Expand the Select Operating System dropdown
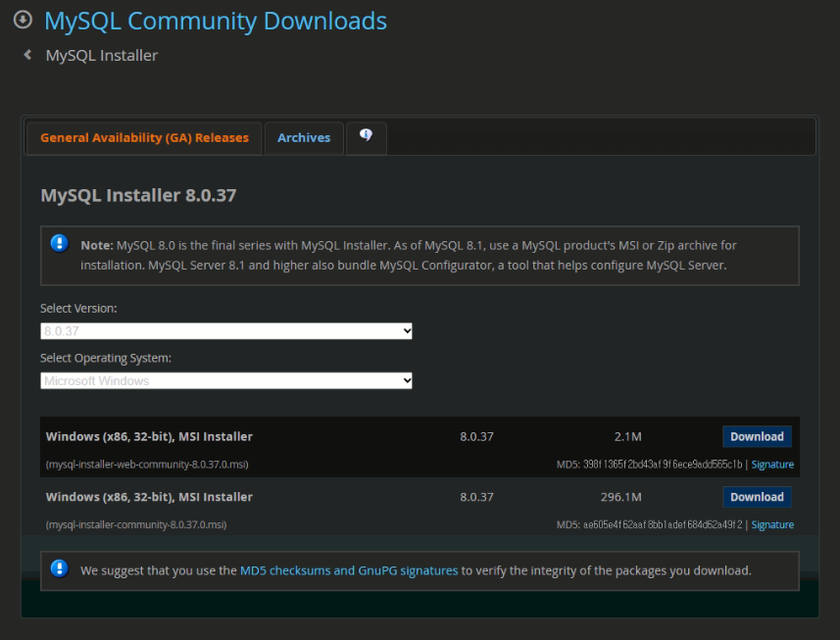The width and height of the screenshot is (840, 640). click(x=226, y=381)
